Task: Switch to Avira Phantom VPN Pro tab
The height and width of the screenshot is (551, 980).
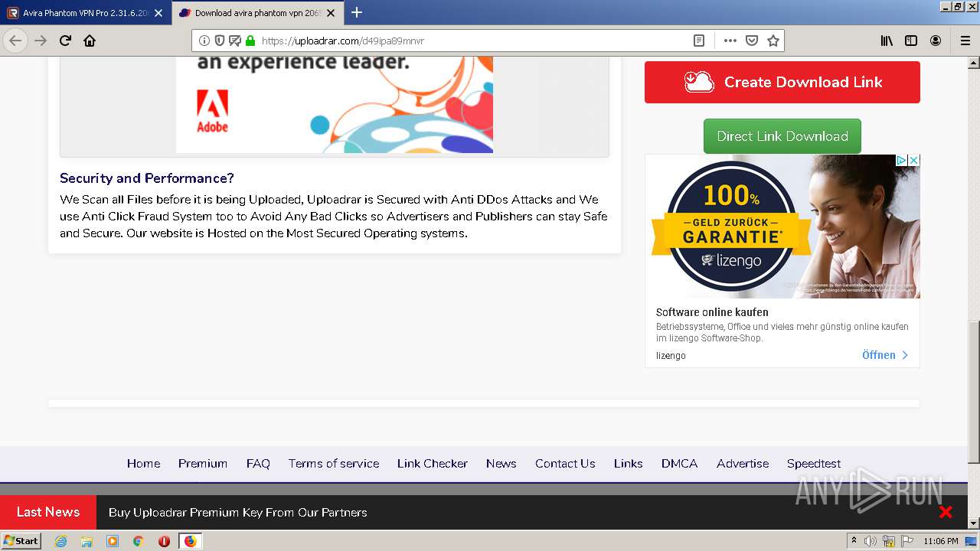Action: click(86, 13)
